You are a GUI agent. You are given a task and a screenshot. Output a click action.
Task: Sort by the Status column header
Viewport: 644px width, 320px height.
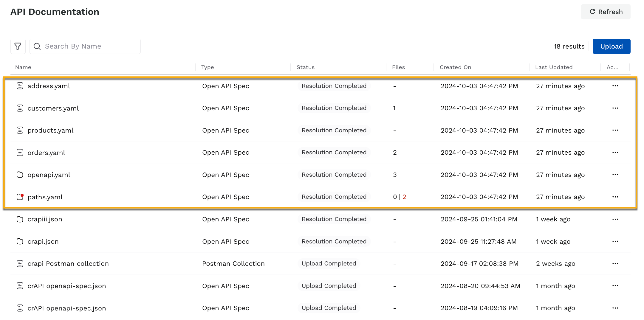point(306,67)
